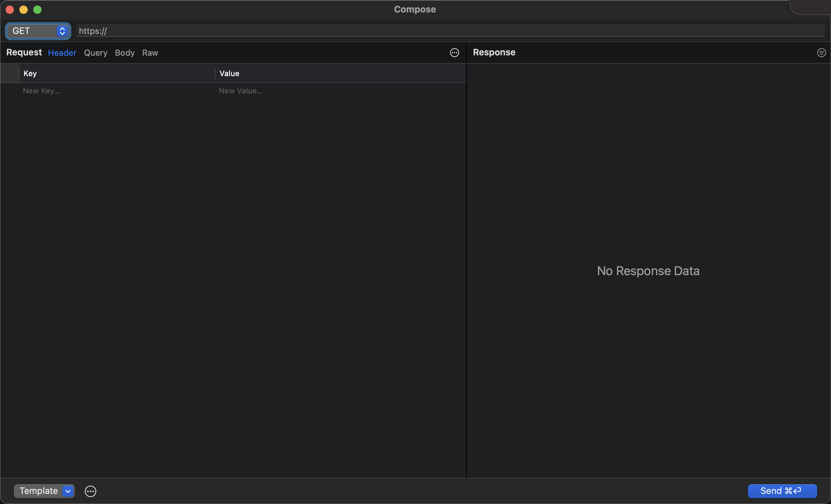The width and height of the screenshot is (831, 504).
Task: Switch to the Raw tab
Action: pos(150,53)
